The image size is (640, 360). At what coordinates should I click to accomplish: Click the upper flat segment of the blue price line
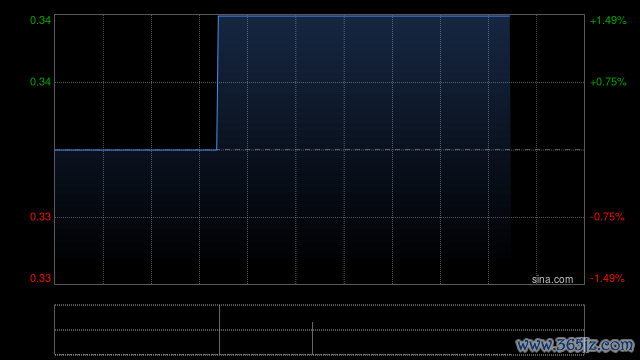(x=364, y=16)
